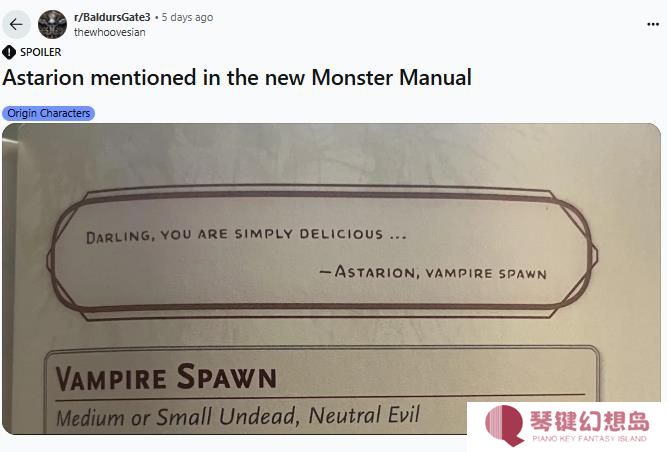Visit the r/BaldursGate3 community link
This screenshot has height=452, width=667.
pyautogui.click(x=112, y=17)
